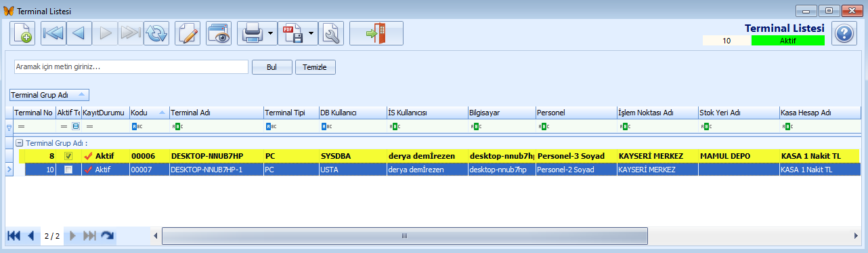Sort by Personel column header
The height and width of the screenshot is (253, 868).
click(x=576, y=112)
